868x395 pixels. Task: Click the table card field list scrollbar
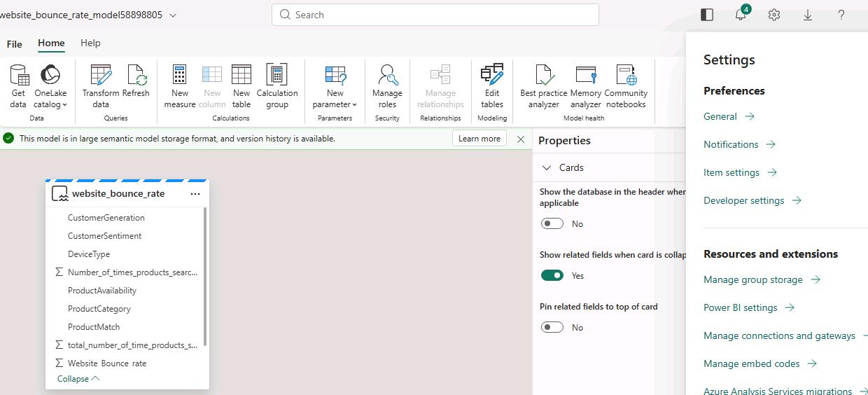205,277
